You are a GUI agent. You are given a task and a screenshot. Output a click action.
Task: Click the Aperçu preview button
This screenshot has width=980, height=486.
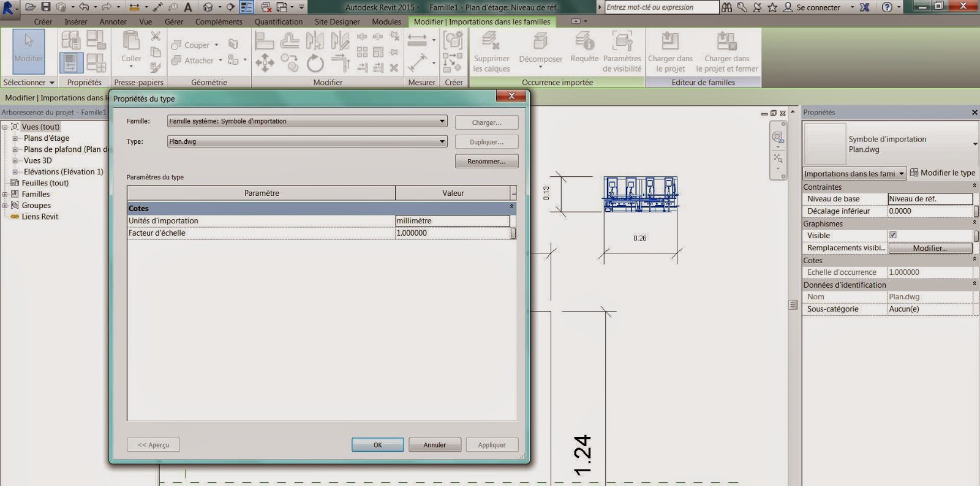[x=153, y=445]
